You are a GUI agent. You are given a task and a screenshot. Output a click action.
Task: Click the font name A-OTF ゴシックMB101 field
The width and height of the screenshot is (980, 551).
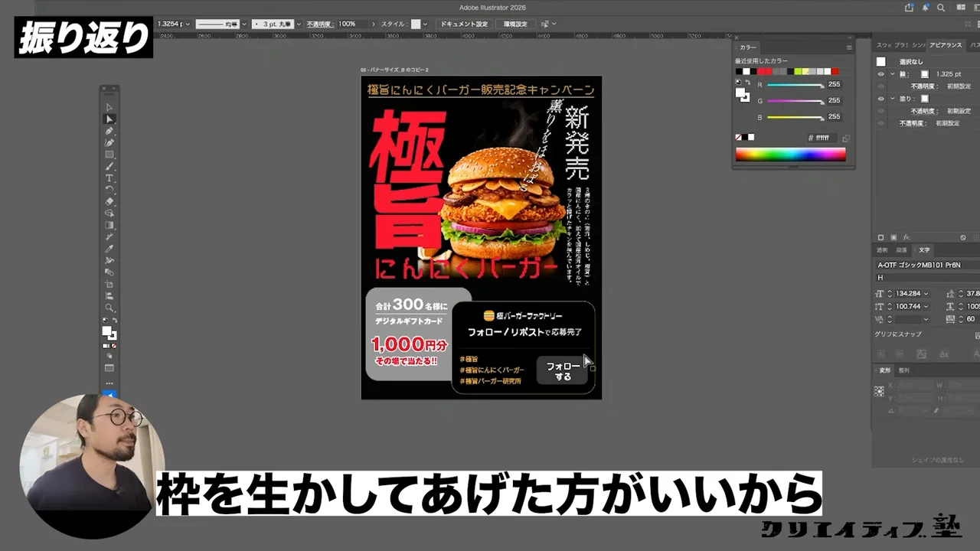926,265
